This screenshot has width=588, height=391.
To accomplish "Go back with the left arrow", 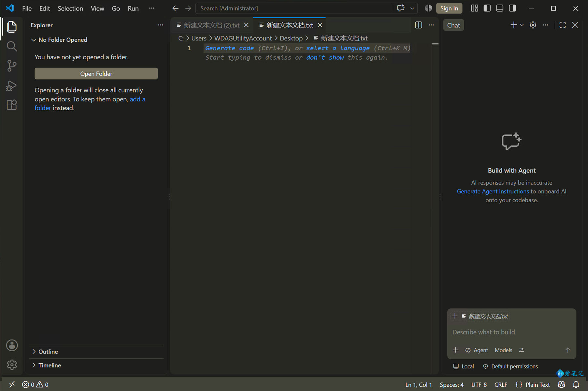I will [175, 8].
